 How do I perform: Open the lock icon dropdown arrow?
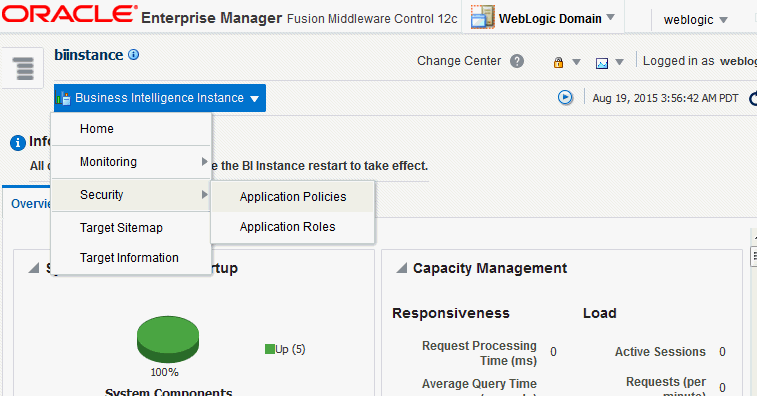(576, 62)
